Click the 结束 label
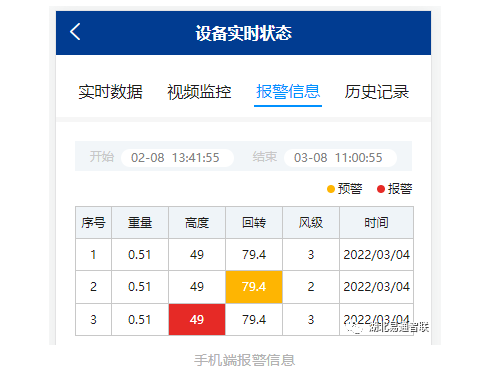 (x=265, y=157)
